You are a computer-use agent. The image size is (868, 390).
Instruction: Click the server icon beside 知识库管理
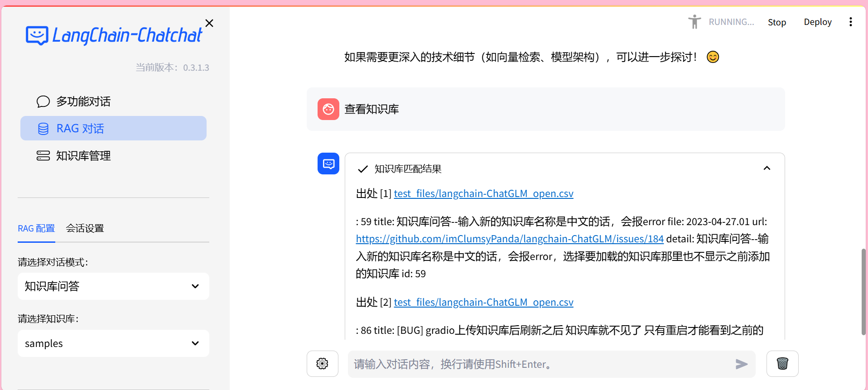(43, 156)
